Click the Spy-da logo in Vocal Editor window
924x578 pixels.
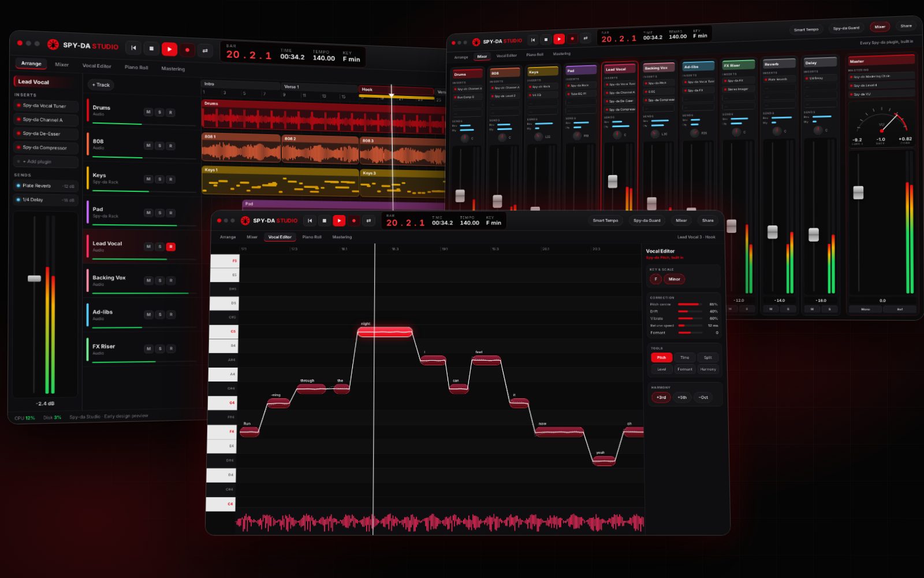[245, 220]
